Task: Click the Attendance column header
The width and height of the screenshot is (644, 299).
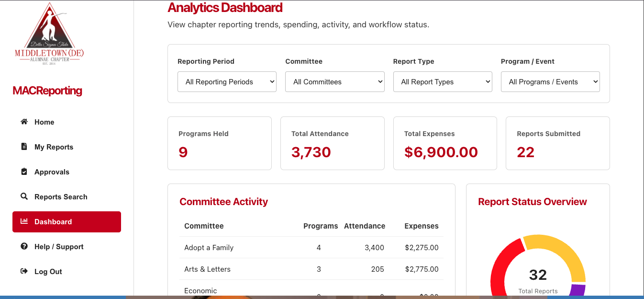Action: (x=365, y=226)
